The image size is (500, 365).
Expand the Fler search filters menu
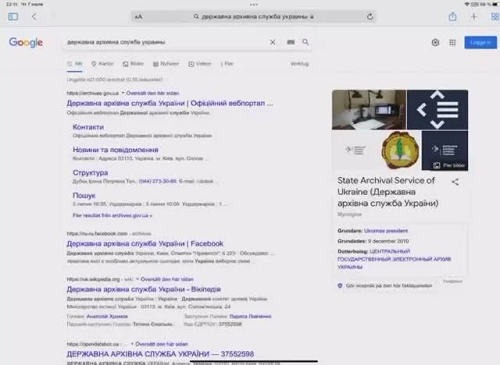click(x=226, y=64)
